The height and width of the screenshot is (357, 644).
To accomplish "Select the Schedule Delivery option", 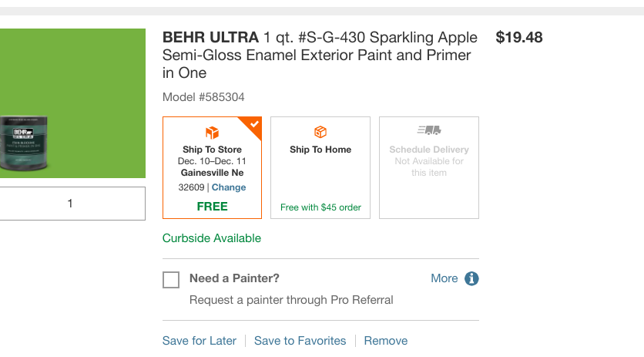I will pos(429,167).
